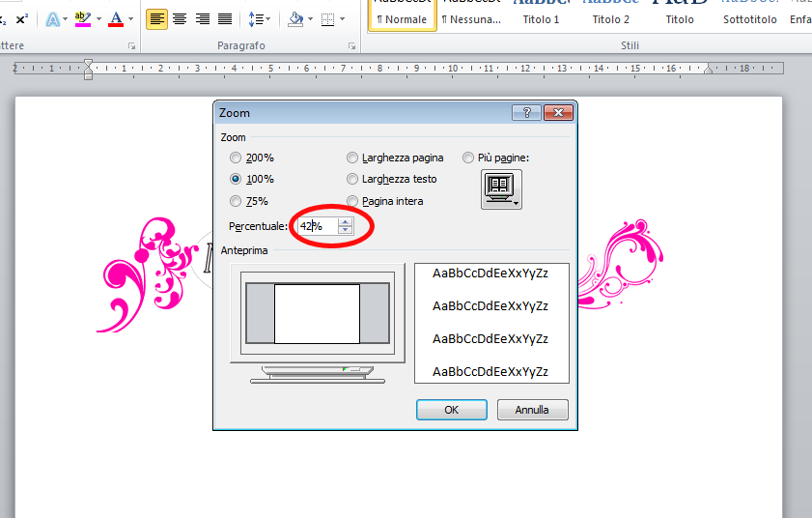
Task: Click the paragraph shading paint bucket icon
Action: [x=295, y=18]
